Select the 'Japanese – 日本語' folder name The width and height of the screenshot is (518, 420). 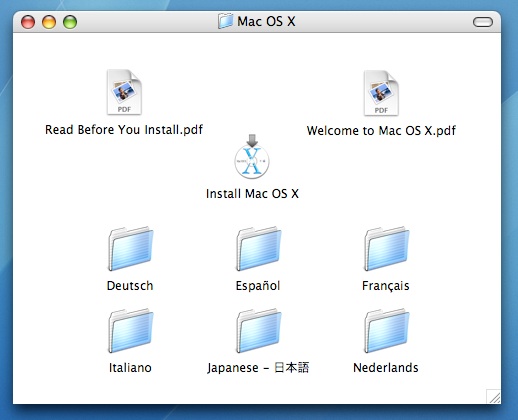[258, 368]
